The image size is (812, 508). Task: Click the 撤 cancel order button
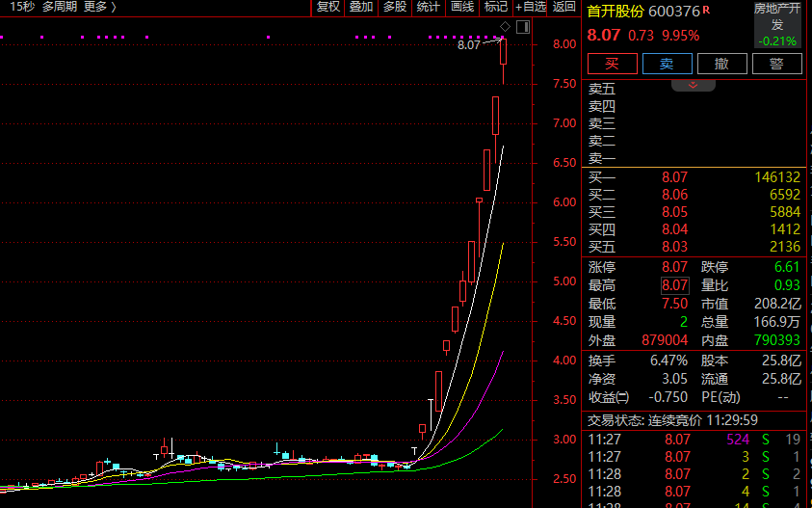[721, 64]
